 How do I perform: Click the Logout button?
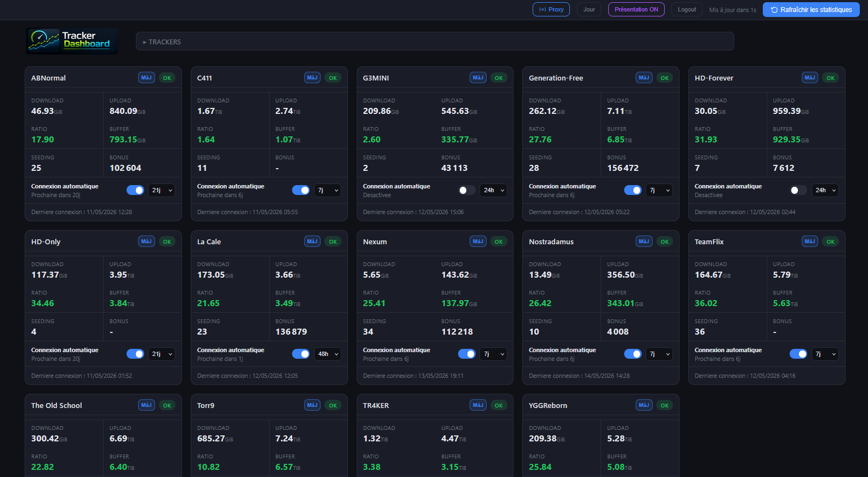tap(687, 9)
